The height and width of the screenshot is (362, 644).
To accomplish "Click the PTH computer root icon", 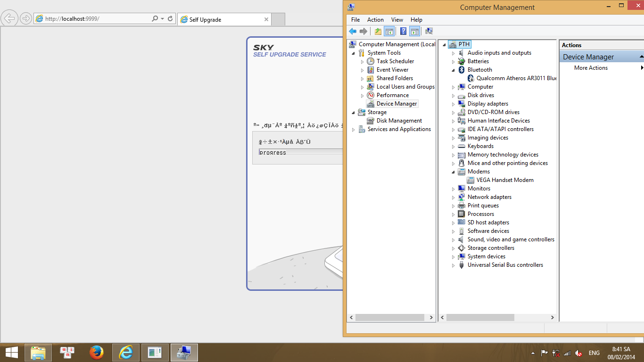I will pyautogui.click(x=453, y=44).
